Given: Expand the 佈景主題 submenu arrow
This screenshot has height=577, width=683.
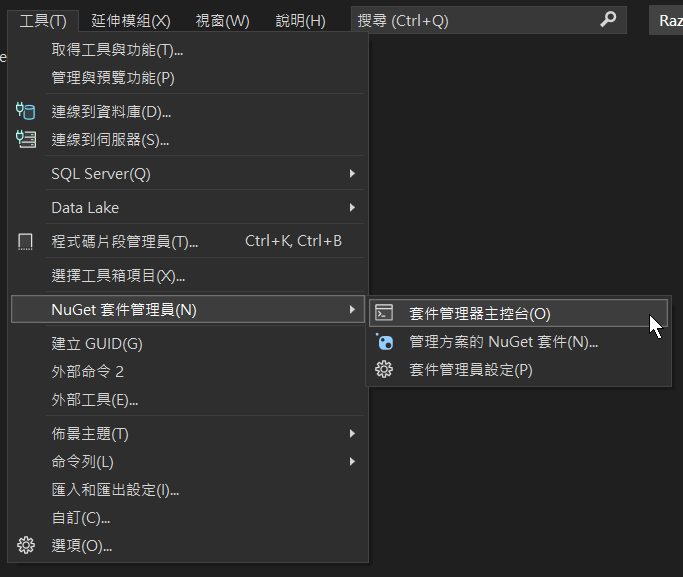Looking at the screenshot, I should point(352,434).
